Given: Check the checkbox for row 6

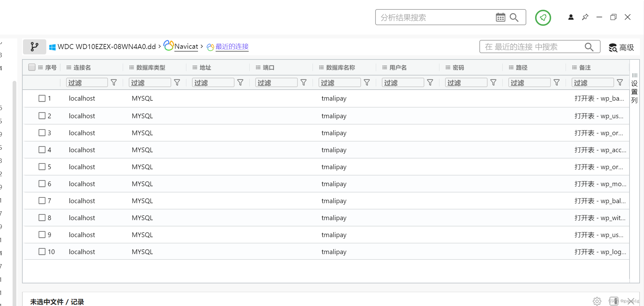Looking at the screenshot, I should [x=42, y=184].
